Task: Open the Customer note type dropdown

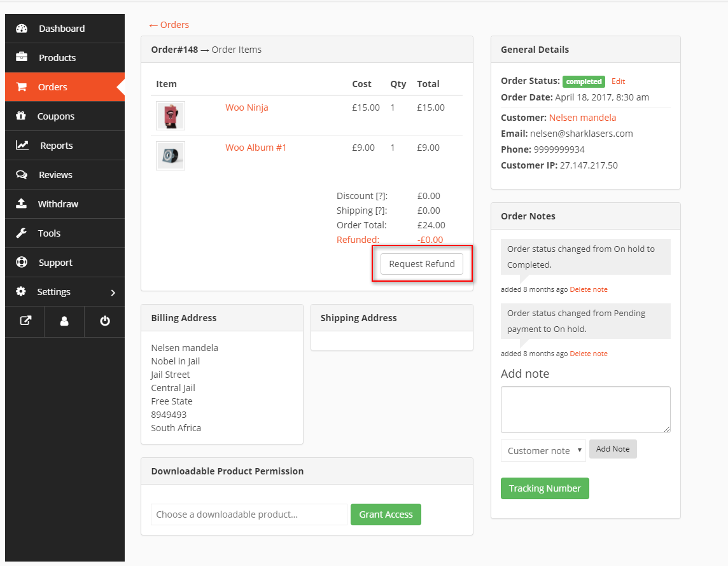Action: (x=543, y=450)
